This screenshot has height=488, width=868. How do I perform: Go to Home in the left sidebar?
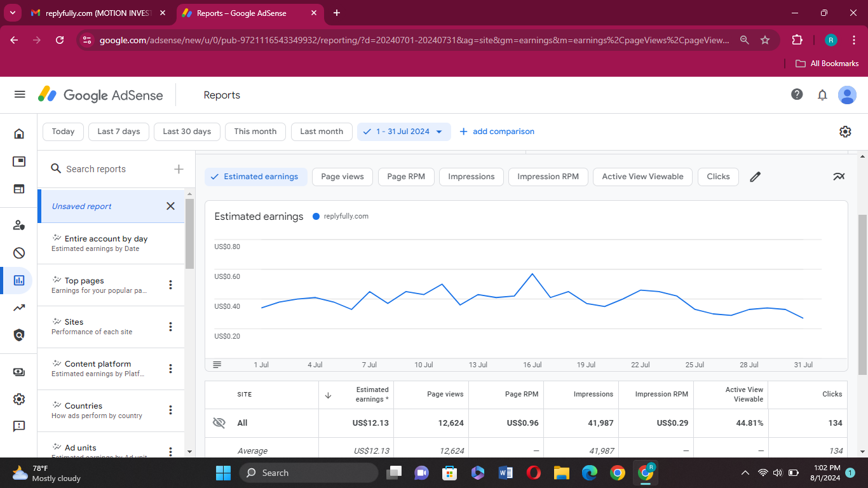(x=19, y=133)
